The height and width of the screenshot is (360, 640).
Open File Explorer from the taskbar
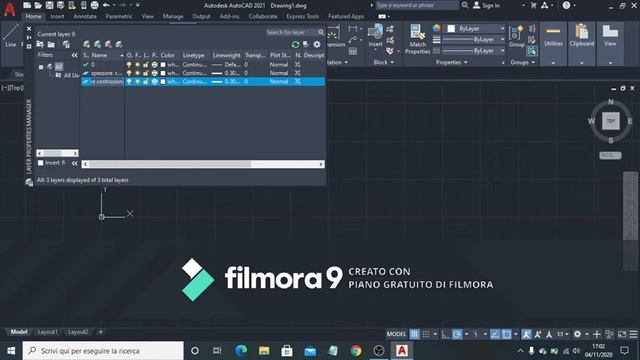click(264, 351)
